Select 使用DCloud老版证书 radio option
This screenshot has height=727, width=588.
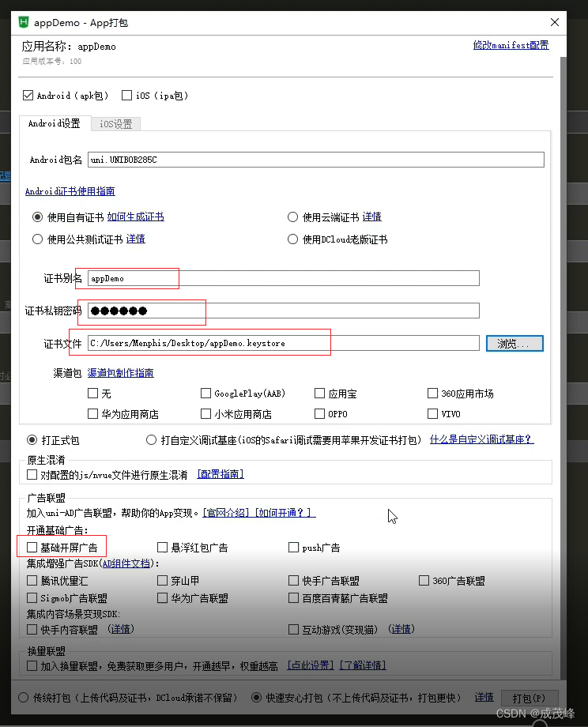[x=292, y=239]
